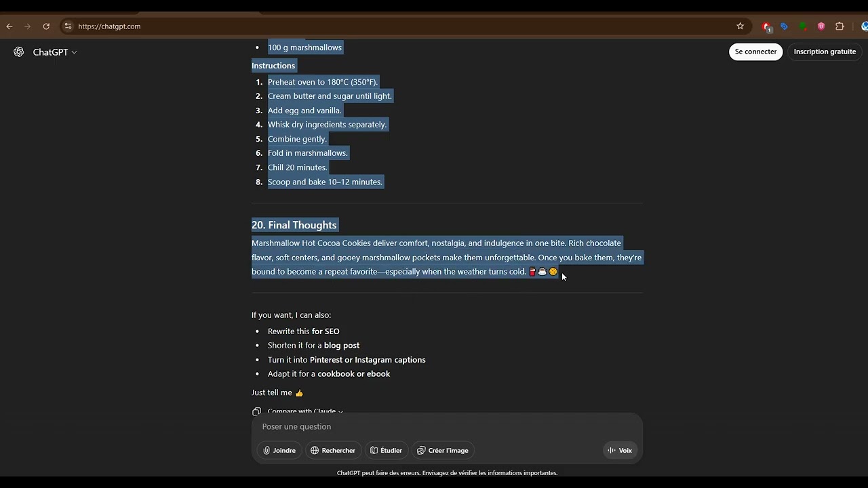
Task: Click the address bar showing https://chatgpt.com
Action: click(400, 26)
